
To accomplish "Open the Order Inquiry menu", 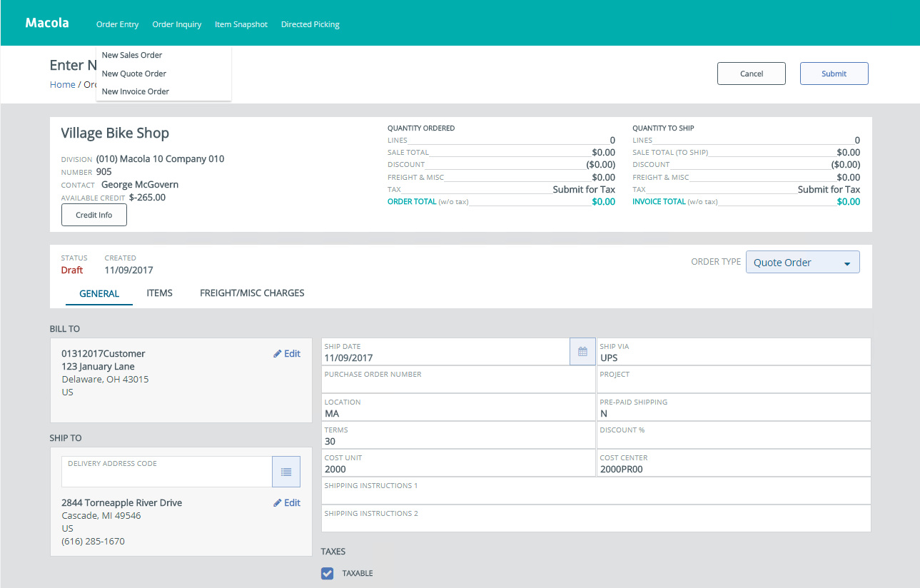I will pos(177,24).
